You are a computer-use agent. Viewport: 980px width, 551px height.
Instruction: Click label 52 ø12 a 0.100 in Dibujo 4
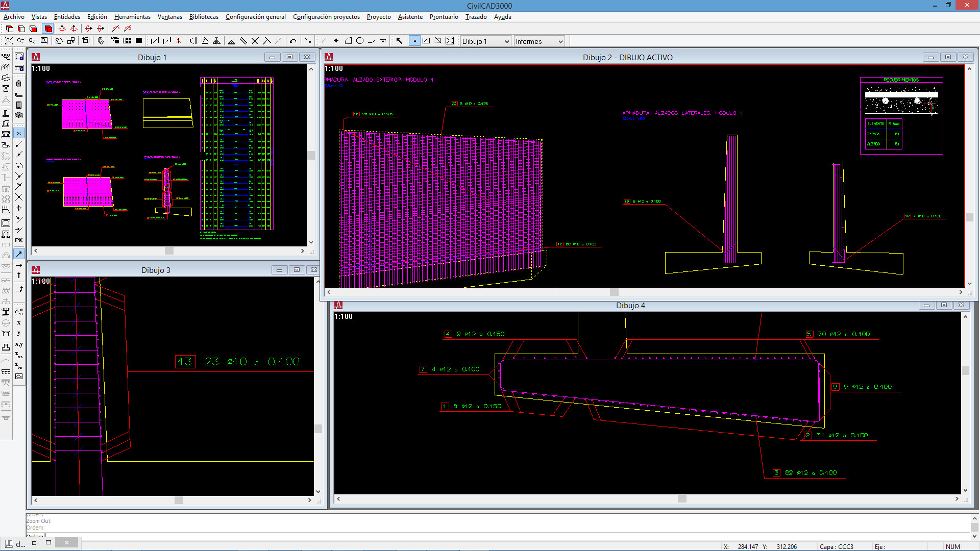tap(811, 473)
